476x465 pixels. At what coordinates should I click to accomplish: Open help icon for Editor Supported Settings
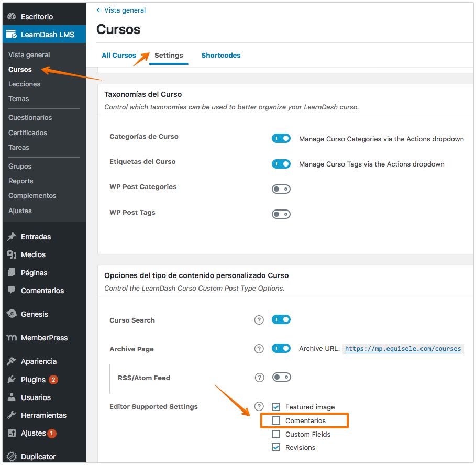tap(259, 406)
